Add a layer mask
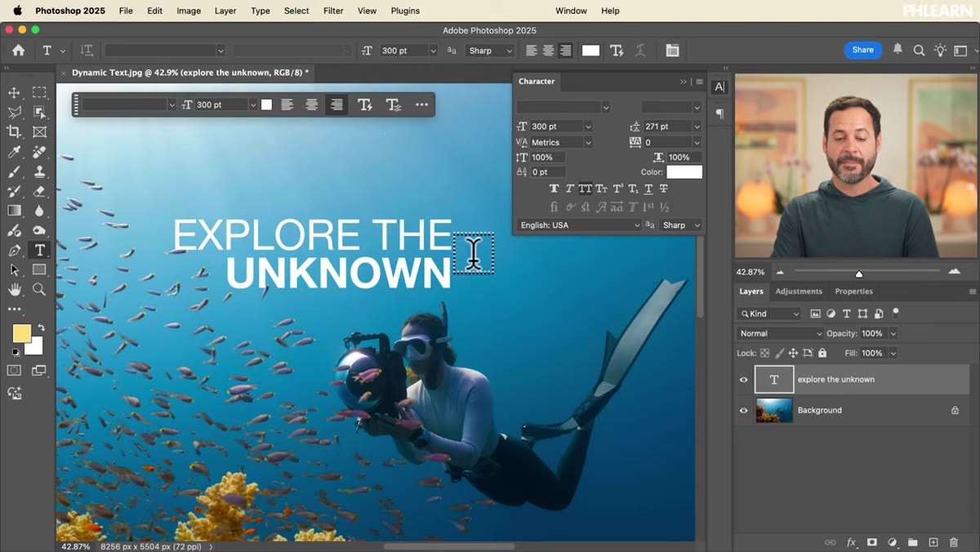The image size is (980, 552). (x=871, y=542)
